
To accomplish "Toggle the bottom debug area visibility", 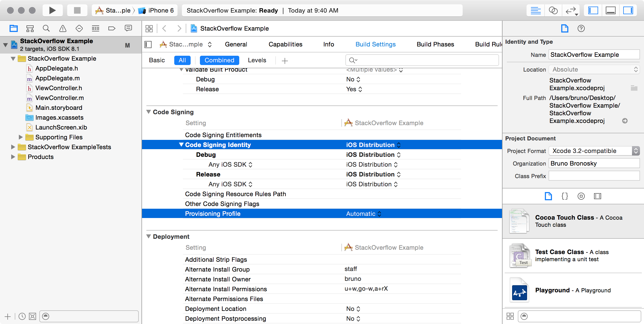I will (610, 10).
